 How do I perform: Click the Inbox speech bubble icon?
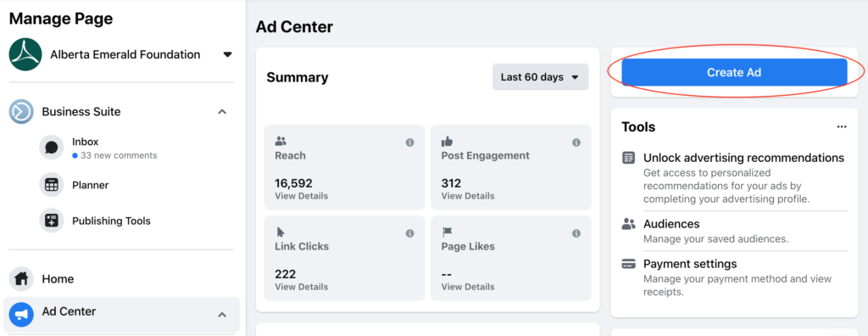[52, 148]
